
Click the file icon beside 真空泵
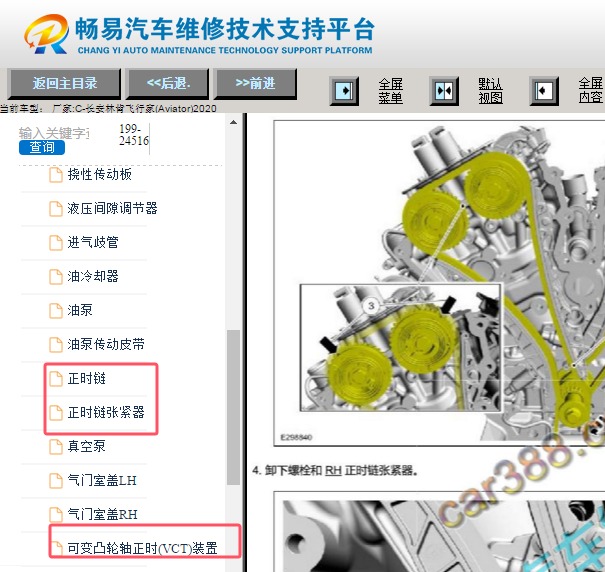click(x=56, y=447)
